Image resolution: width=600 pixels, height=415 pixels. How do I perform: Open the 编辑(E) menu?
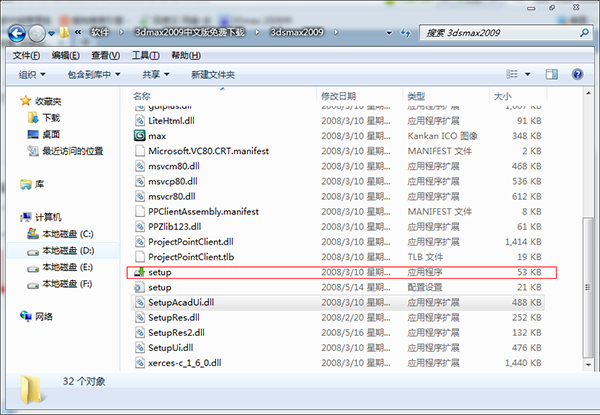click(x=66, y=56)
